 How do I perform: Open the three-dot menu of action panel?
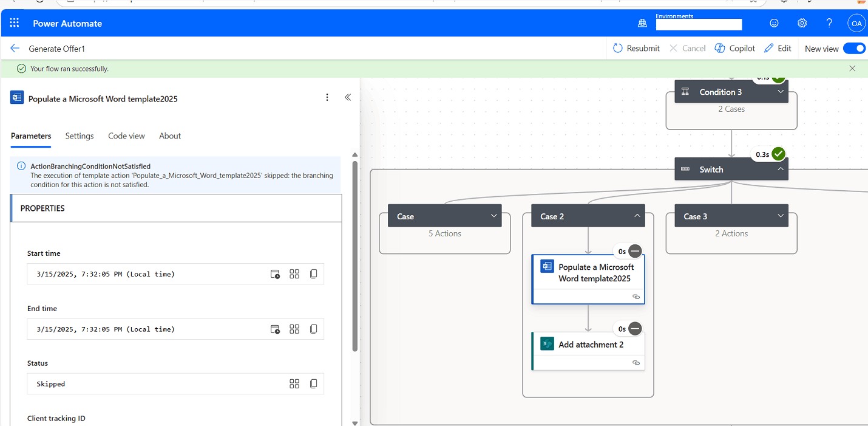(x=327, y=97)
